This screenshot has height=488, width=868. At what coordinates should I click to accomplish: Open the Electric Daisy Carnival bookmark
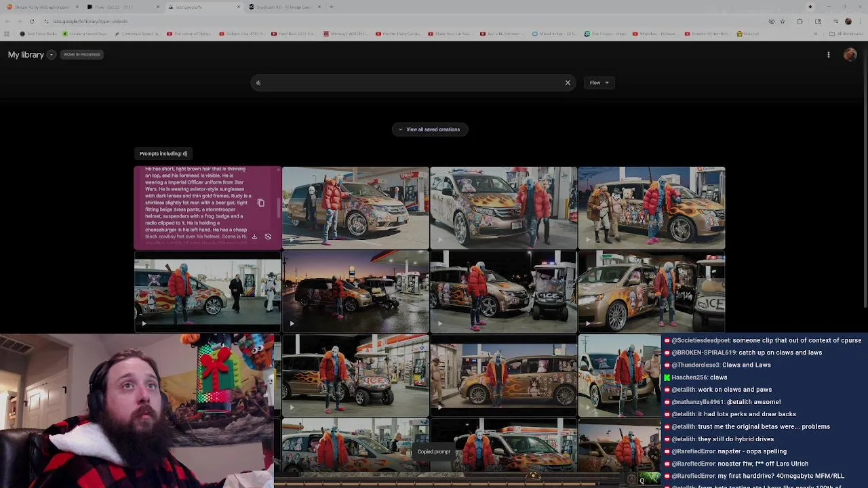click(400, 34)
